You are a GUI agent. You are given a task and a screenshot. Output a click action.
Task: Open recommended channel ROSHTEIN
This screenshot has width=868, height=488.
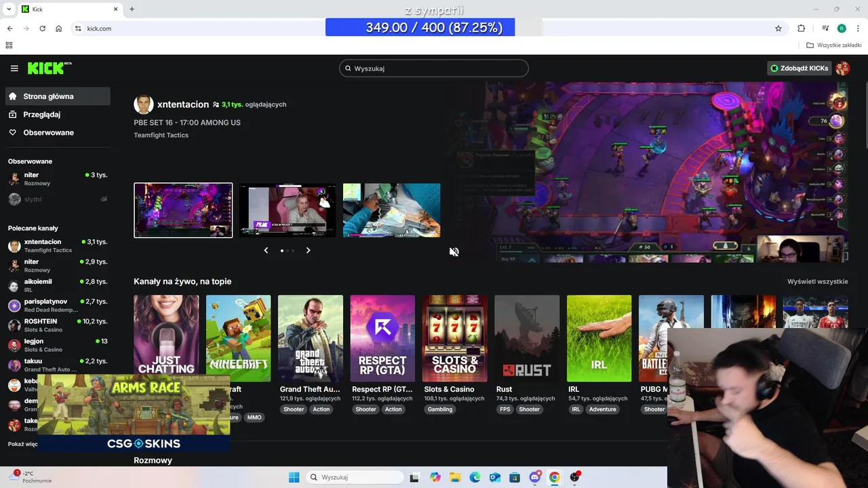(58, 325)
